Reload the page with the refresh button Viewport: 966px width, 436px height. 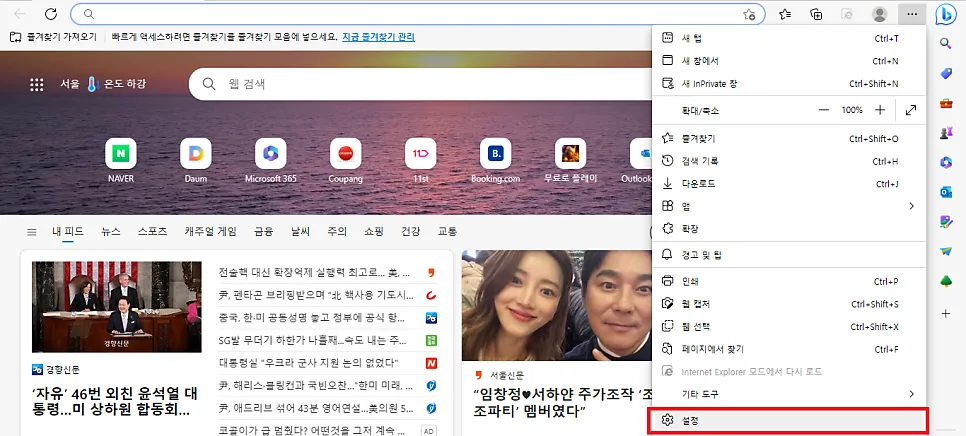[51, 14]
